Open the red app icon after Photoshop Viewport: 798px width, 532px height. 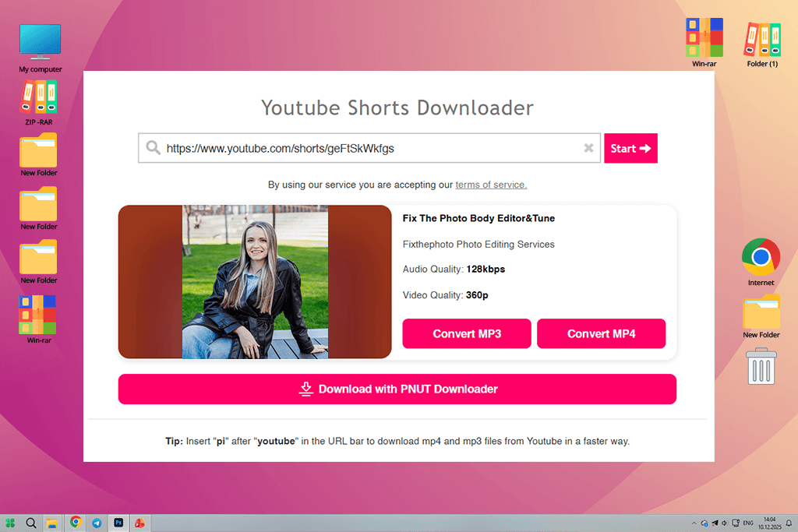pos(139,523)
